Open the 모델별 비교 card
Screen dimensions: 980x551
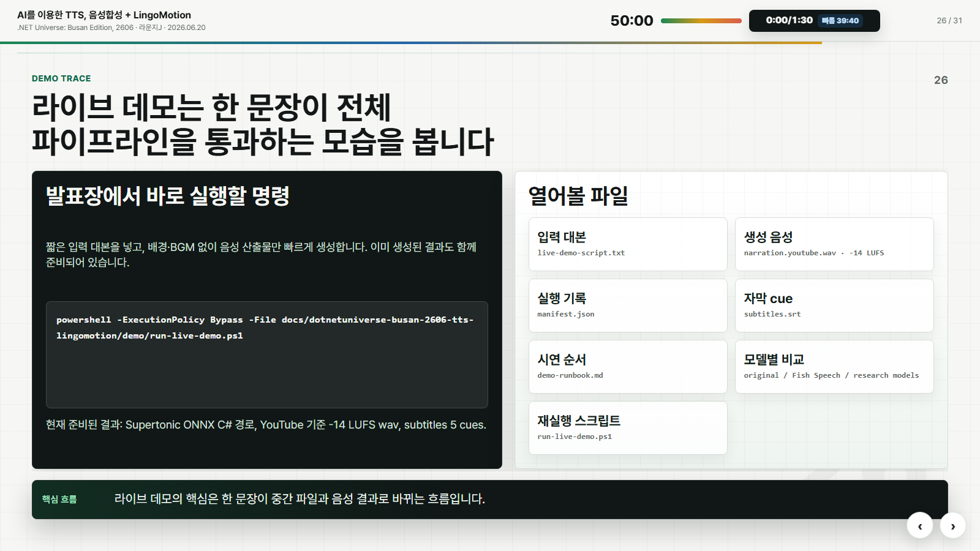[x=834, y=367]
